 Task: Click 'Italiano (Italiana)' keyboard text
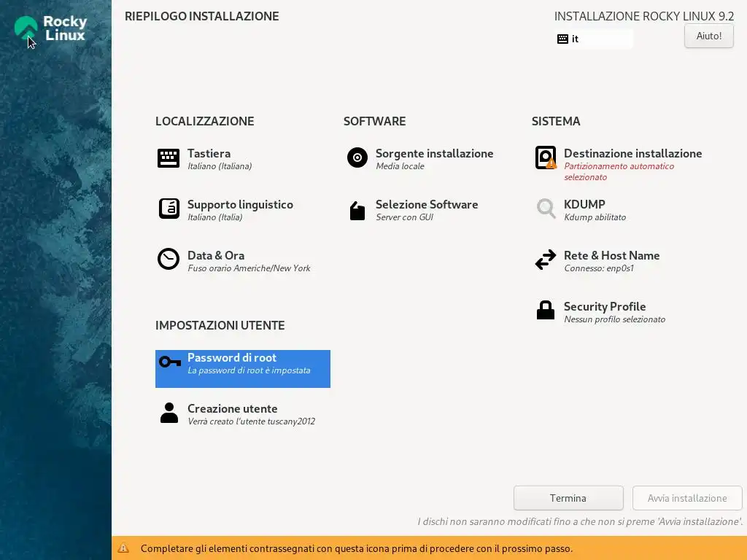[x=220, y=166]
